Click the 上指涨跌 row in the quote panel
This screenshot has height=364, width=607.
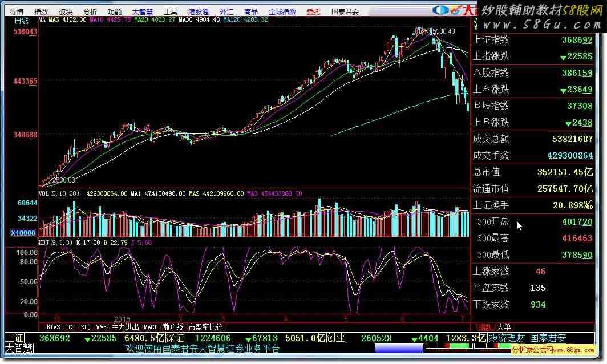533,56
